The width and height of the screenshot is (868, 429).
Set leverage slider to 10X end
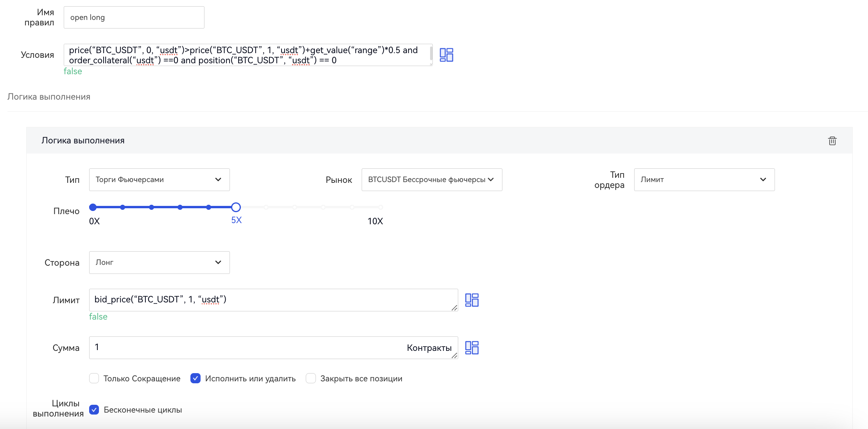coord(380,207)
